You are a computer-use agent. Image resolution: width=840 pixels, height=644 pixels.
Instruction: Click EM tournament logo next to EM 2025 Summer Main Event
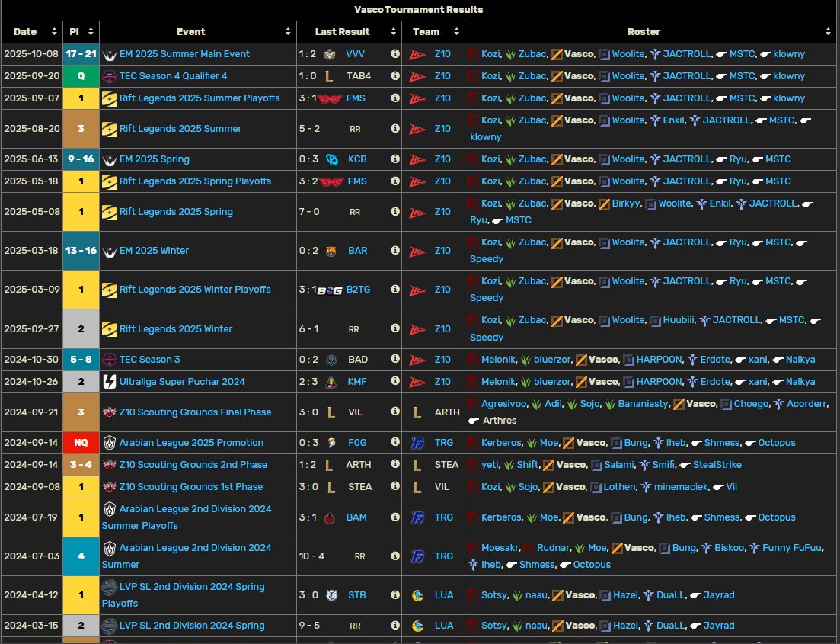tap(110, 54)
